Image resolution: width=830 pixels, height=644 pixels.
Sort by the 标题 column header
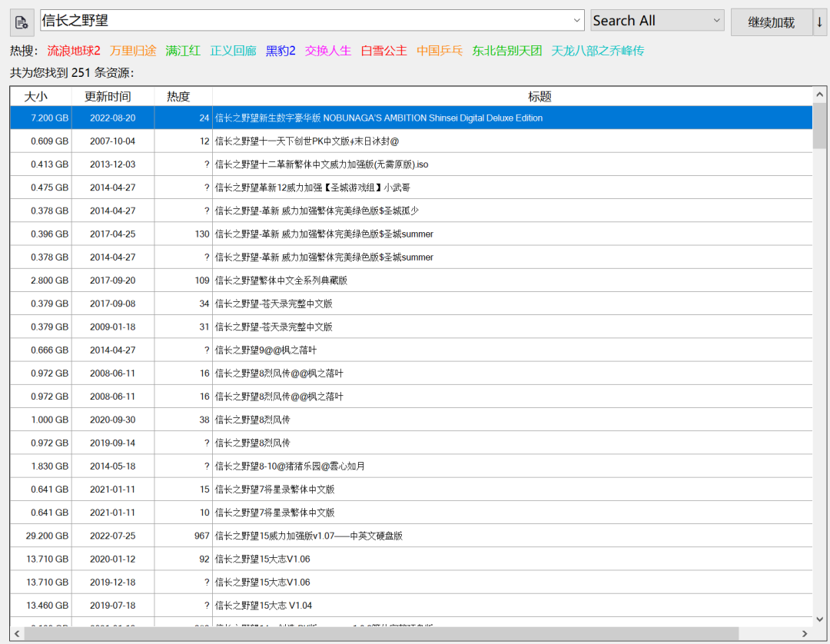pos(513,96)
